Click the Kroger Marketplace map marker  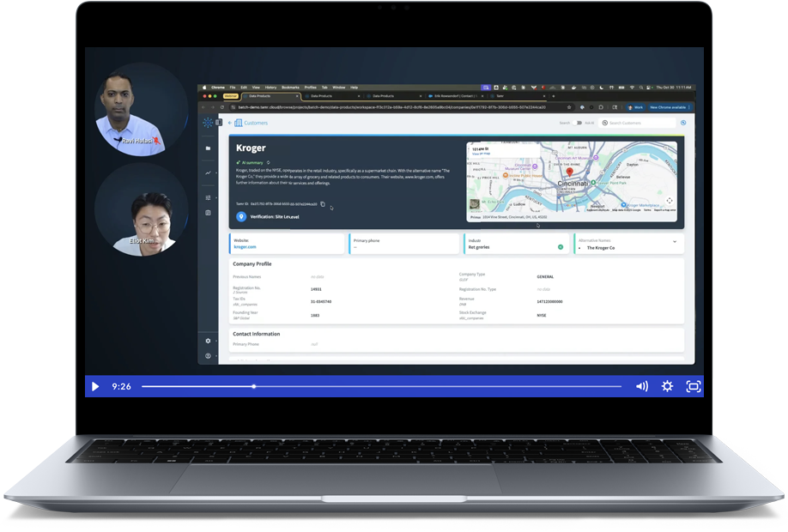point(623,205)
